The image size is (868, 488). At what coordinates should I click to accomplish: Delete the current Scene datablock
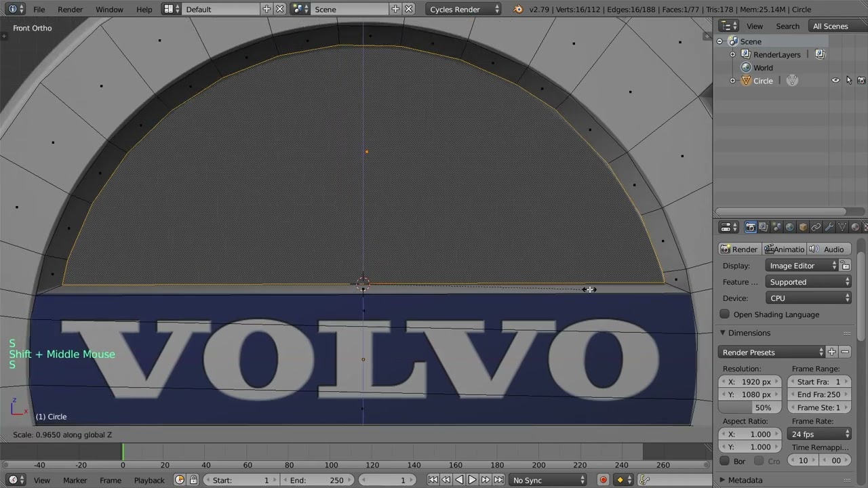pos(408,9)
